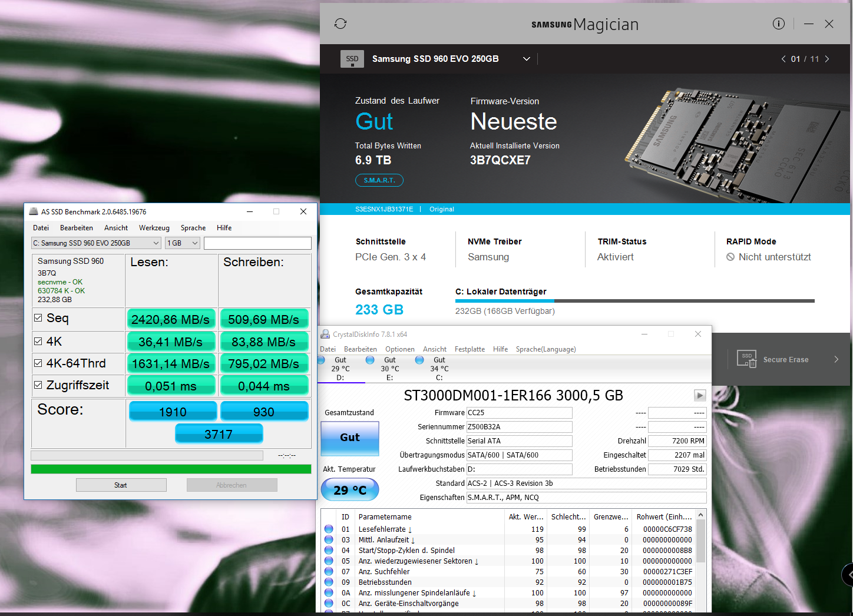Open Bearbeiten menu in AS SSD Benchmark
Screen dimensions: 853x616
(x=77, y=228)
